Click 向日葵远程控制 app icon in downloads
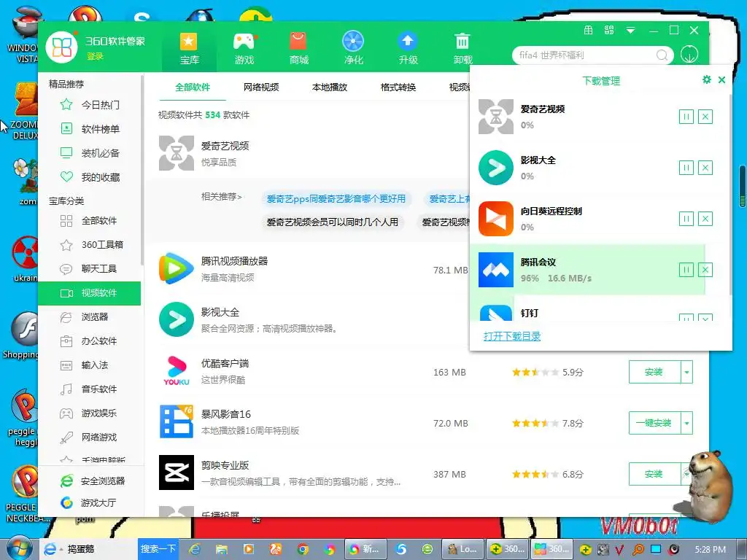 496,219
